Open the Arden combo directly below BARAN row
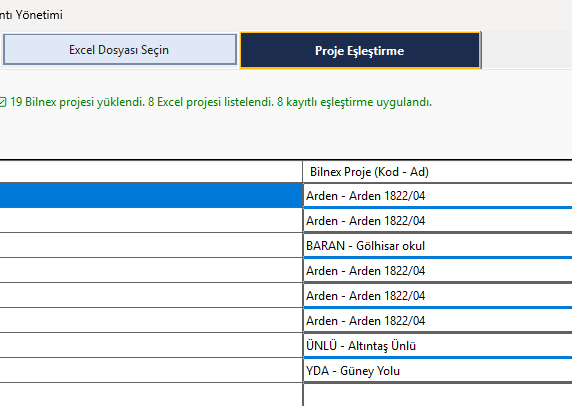Viewport: 572px width, 406px height. (437, 271)
